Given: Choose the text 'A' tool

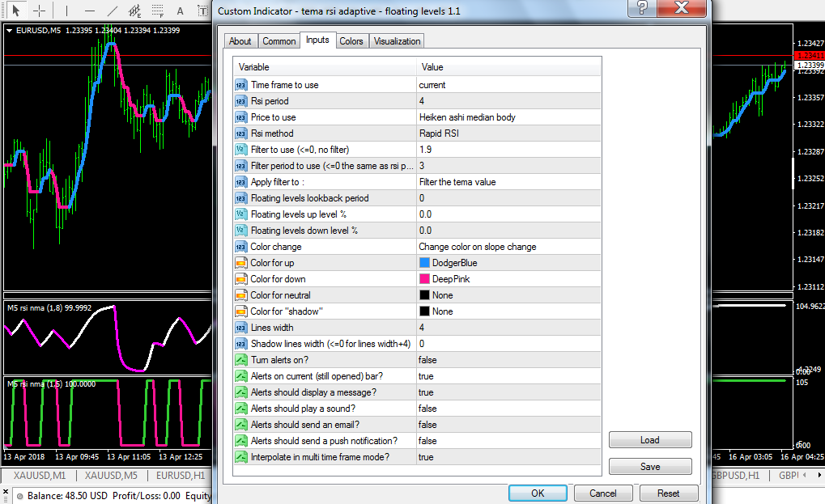Looking at the screenshot, I should coord(180,11).
